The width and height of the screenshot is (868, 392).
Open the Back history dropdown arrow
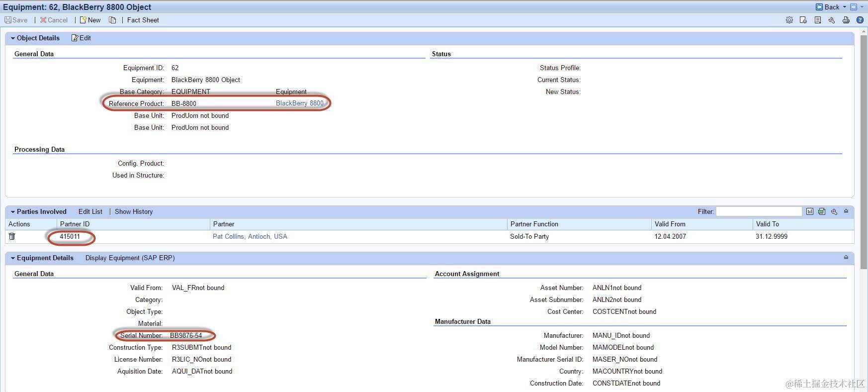point(844,7)
